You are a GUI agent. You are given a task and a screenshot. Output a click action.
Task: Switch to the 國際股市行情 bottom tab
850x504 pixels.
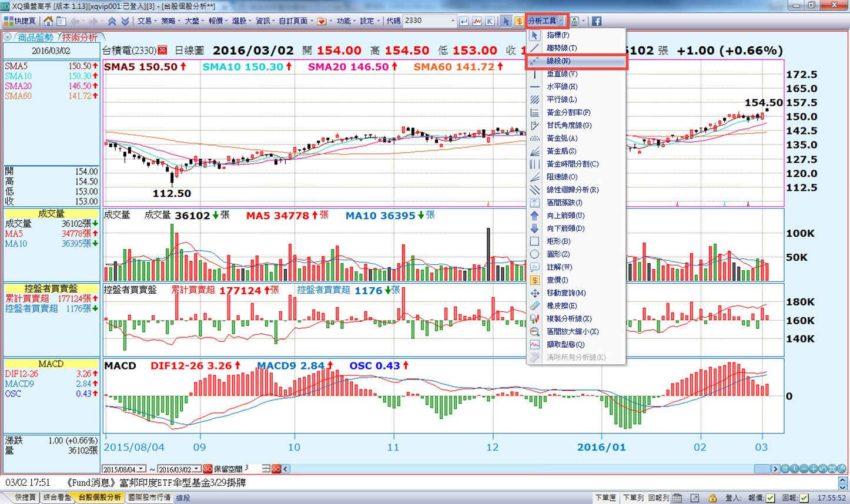149,498
